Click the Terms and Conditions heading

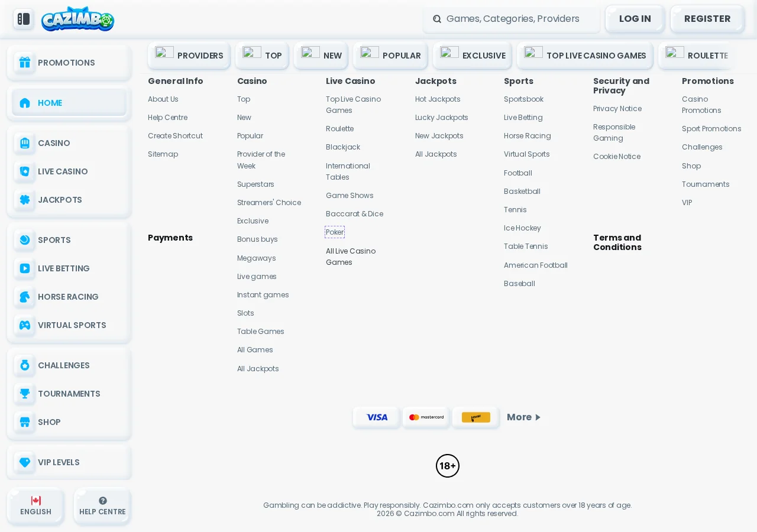coord(617,242)
